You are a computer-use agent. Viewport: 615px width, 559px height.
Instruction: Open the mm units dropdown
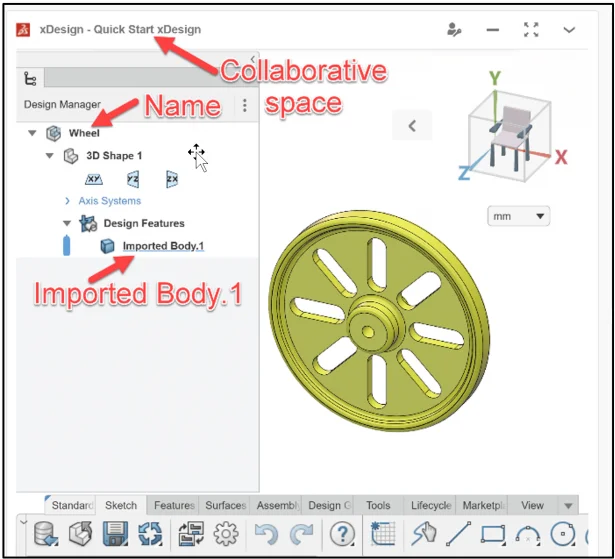point(518,216)
